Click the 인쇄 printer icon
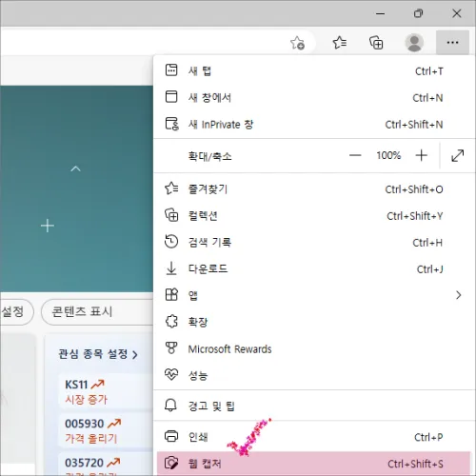The width and height of the screenshot is (476, 476). (x=171, y=436)
